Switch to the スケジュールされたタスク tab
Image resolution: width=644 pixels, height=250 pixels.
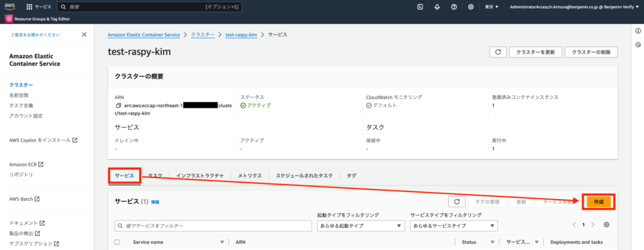click(x=304, y=175)
